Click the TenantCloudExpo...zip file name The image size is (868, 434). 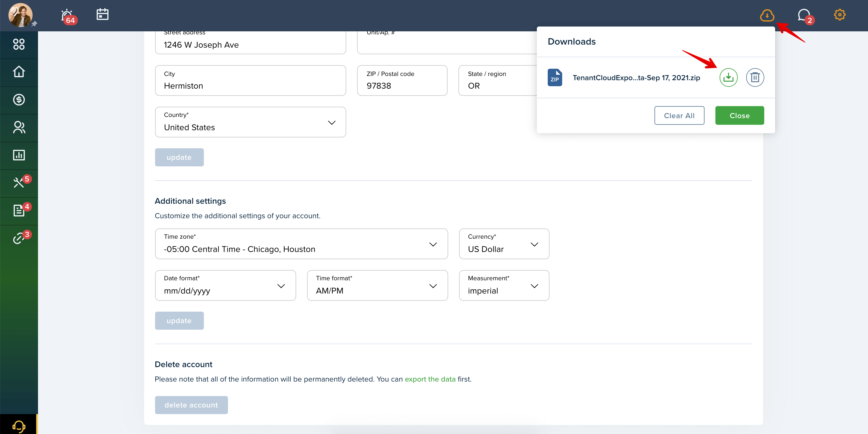coord(636,78)
